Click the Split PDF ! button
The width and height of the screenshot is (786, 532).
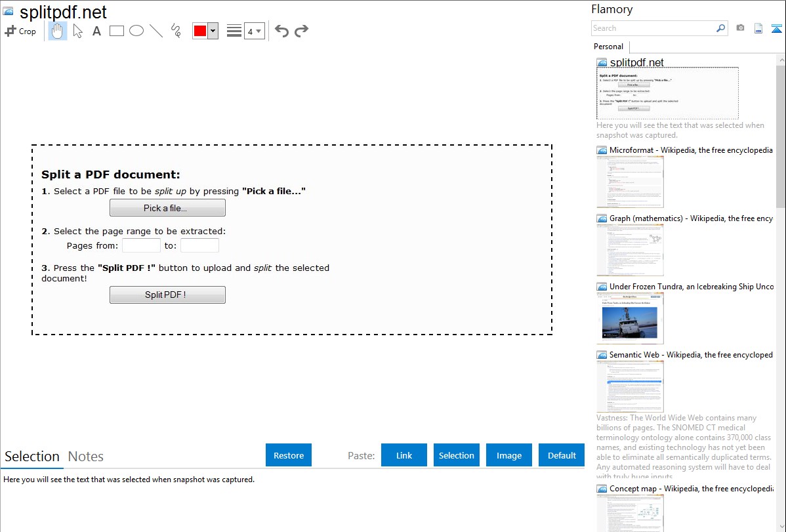coord(167,295)
